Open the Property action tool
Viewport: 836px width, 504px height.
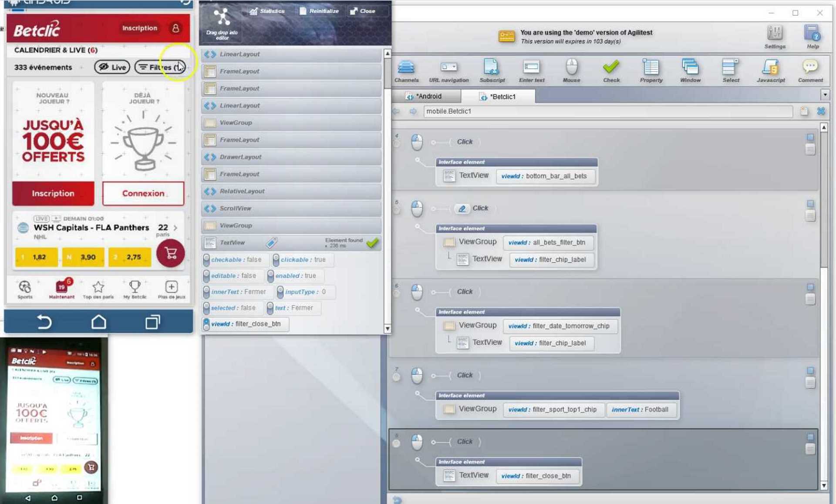click(x=651, y=71)
